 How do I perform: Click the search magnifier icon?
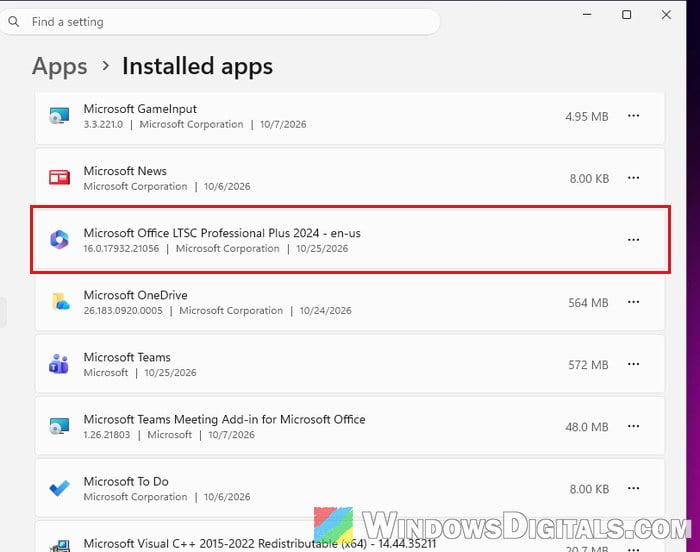pyautogui.click(x=13, y=21)
